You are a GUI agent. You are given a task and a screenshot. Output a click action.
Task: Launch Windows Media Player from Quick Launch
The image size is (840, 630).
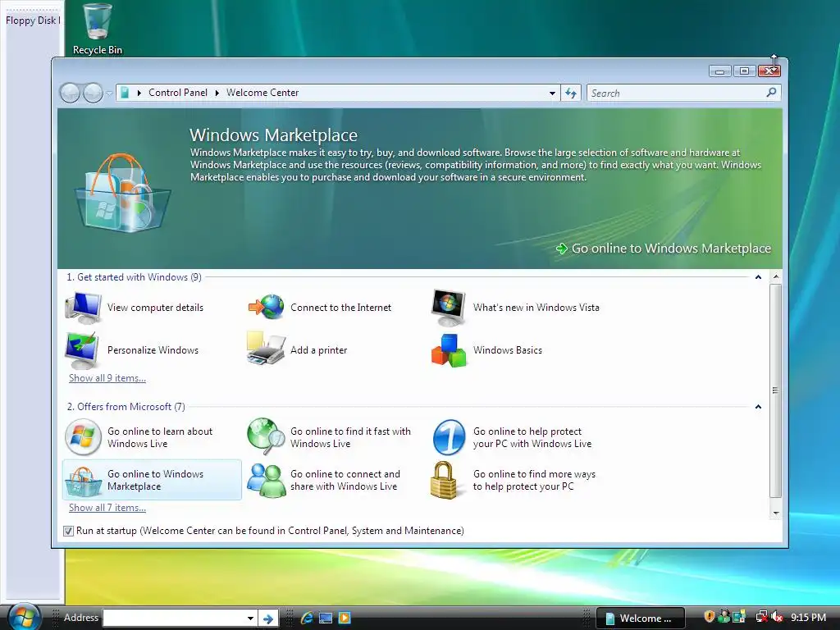(x=345, y=618)
